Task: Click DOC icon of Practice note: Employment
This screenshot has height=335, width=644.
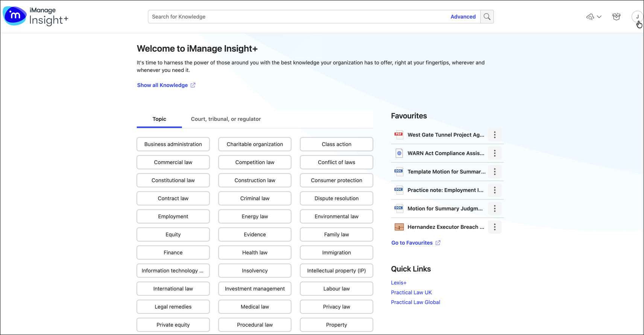Action: tap(399, 190)
